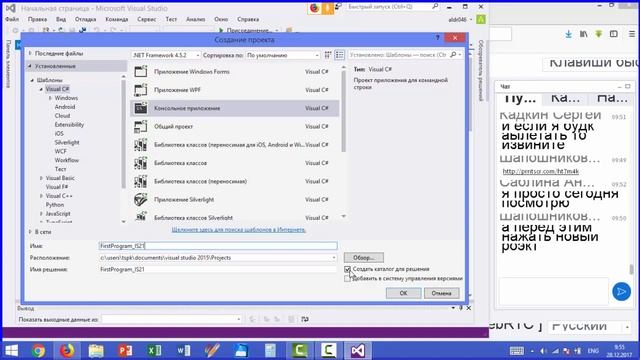Expand the Visual Basic tree node

tap(41, 178)
